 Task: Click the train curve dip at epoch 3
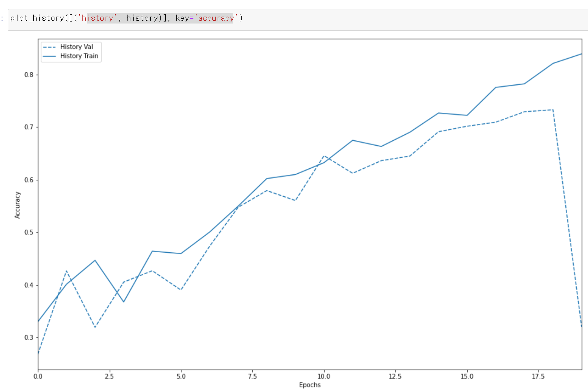click(x=124, y=301)
